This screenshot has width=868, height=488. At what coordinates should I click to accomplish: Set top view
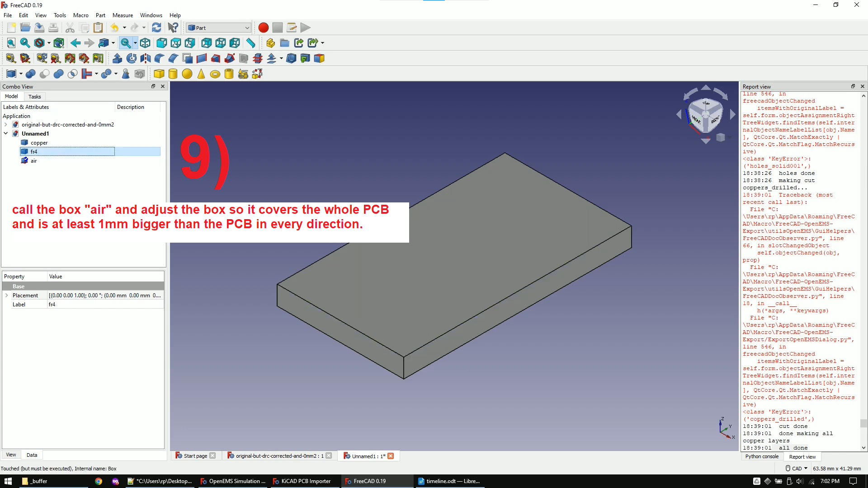176,43
